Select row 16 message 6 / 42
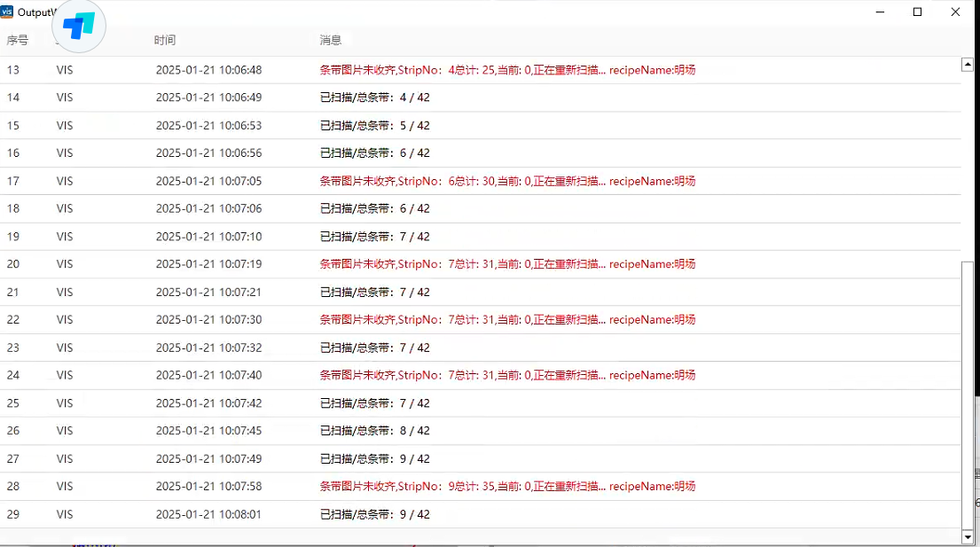This screenshot has height=547, width=980. point(375,153)
